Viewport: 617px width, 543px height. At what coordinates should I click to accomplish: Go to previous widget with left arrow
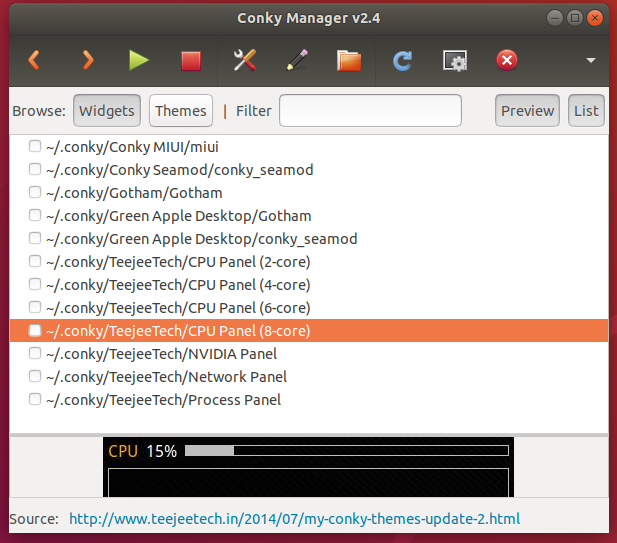point(34,60)
